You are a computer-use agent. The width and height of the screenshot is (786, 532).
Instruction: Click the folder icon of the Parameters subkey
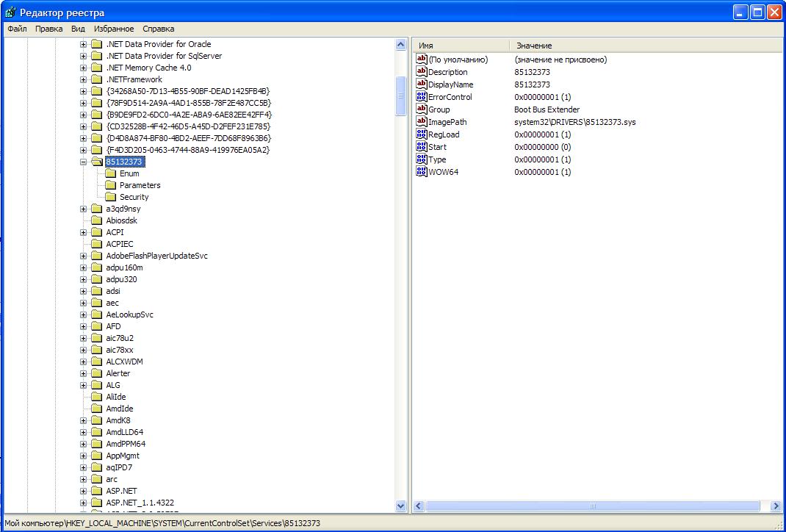tap(111, 185)
